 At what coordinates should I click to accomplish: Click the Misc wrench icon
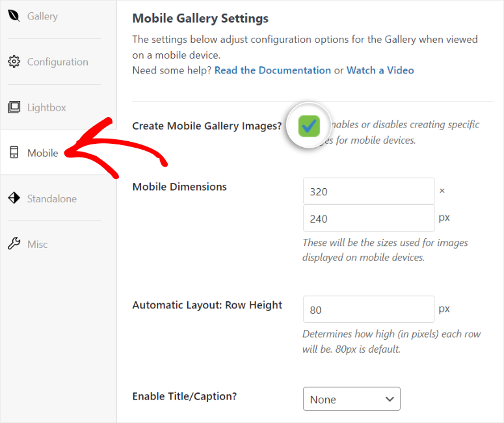point(14,243)
